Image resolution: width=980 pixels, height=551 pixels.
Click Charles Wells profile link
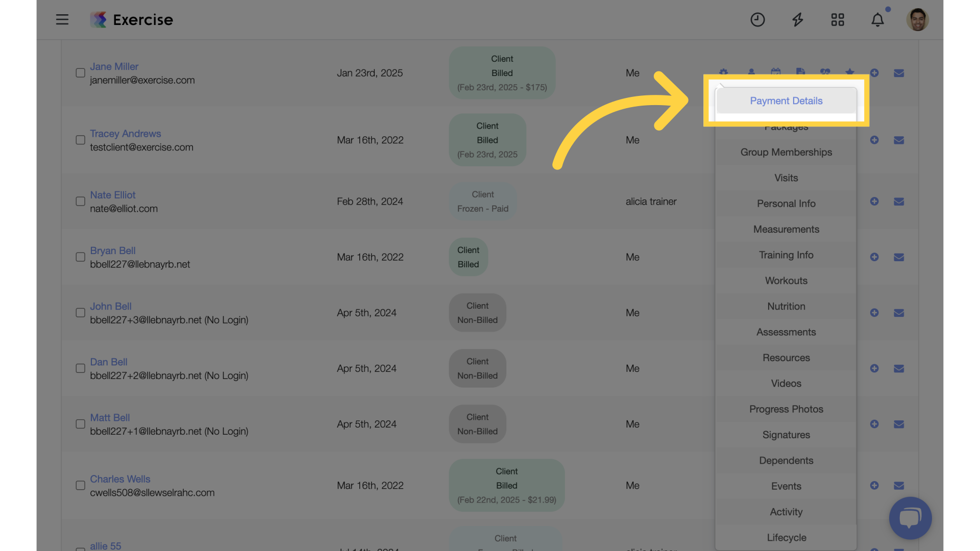pyautogui.click(x=120, y=479)
